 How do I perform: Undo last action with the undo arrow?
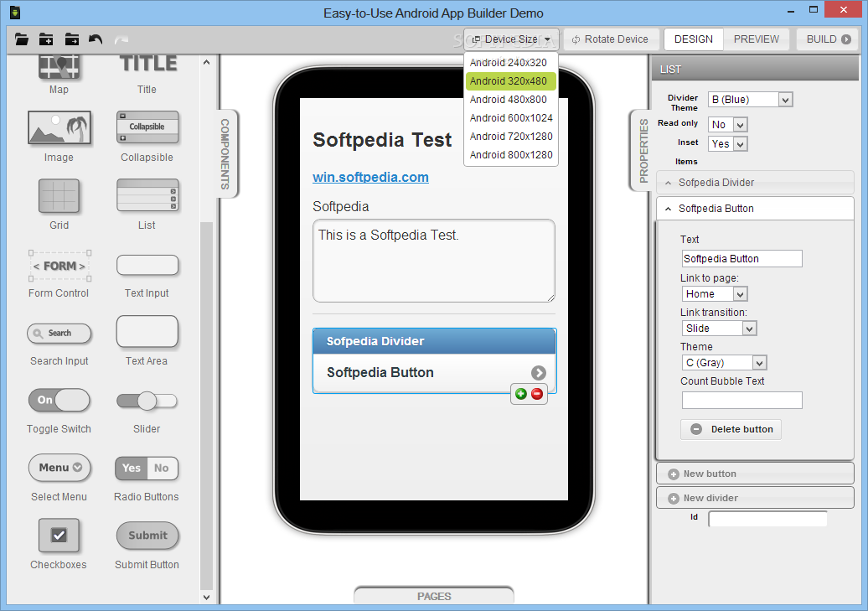point(96,39)
